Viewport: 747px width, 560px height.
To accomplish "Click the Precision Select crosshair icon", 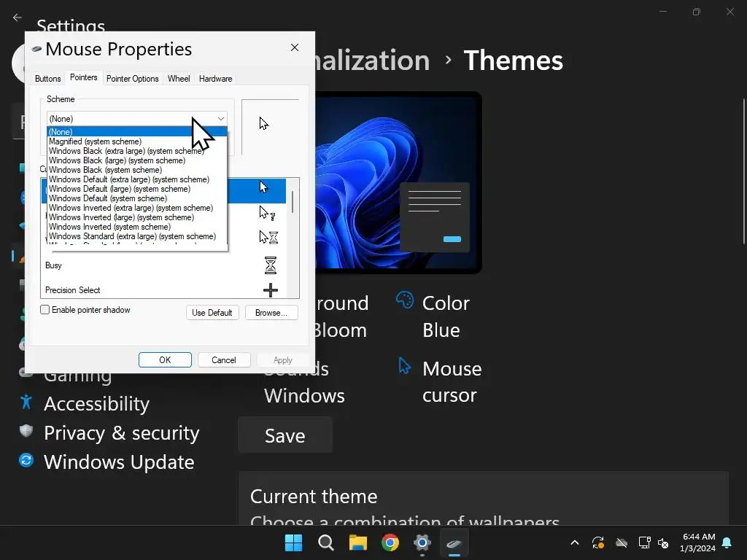I will pyautogui.click(x=270, y=290).
